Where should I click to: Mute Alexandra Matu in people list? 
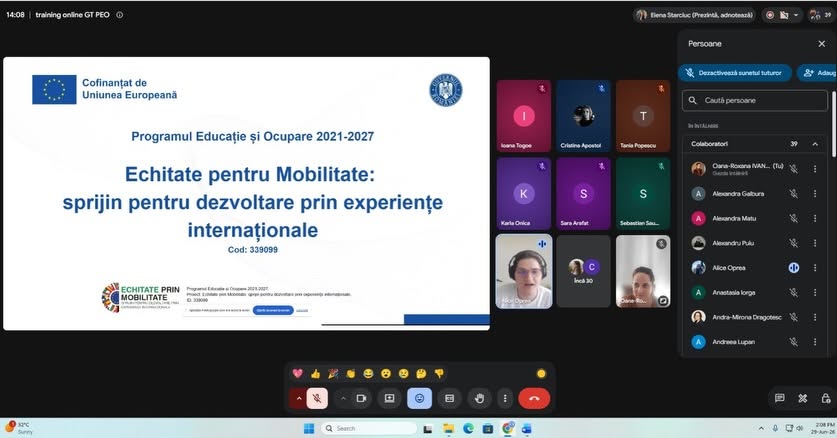[x=794, y=218]
